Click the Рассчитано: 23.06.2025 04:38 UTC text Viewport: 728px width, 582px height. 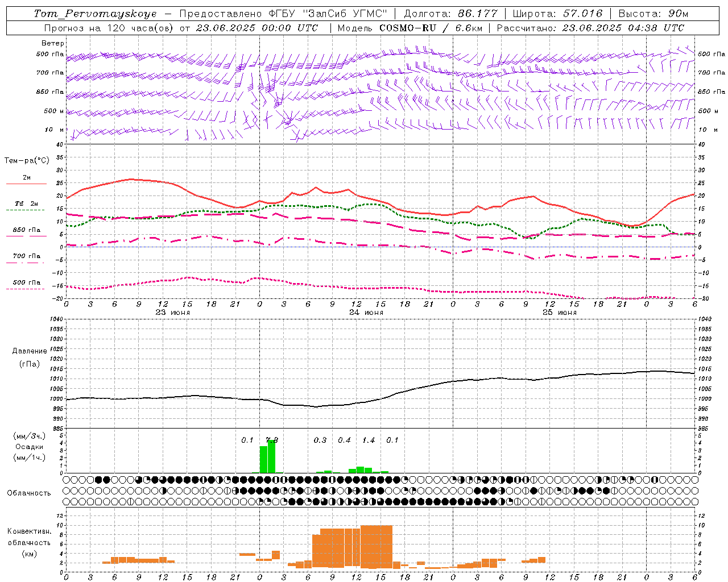[x=590, y=28]
